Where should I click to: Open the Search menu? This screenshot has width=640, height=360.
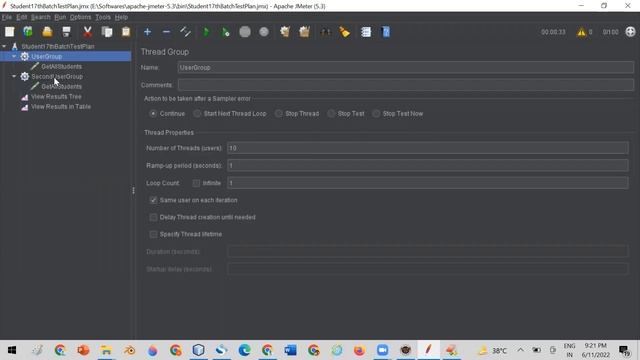point(40,17)
